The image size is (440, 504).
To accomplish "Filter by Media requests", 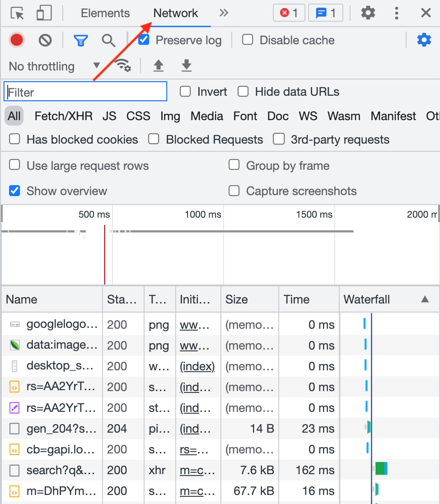I will [206, 116].
